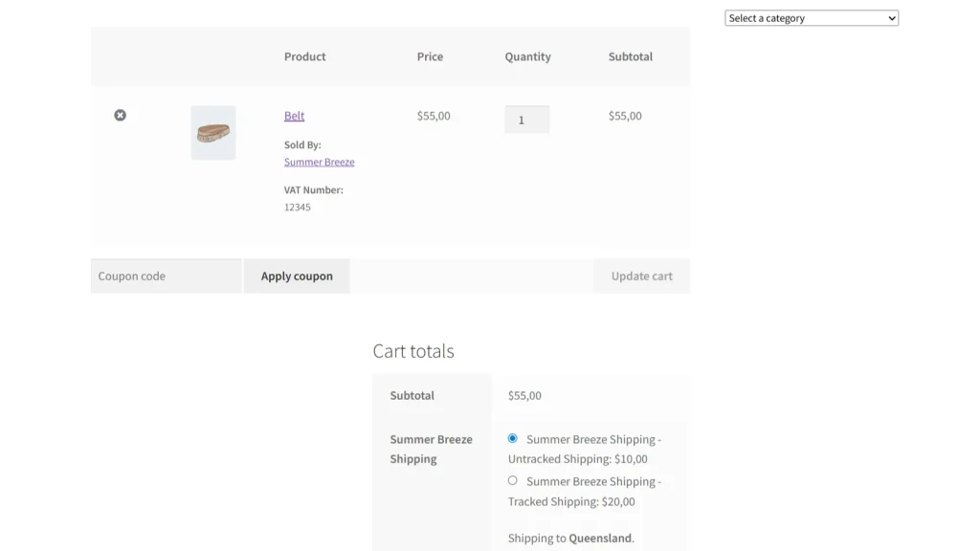This screenshot has width=980, height=551.
Task: Click the Update cart button
Action: coord(641,276)
